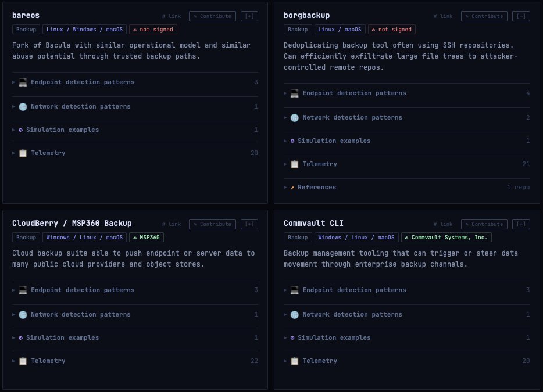Expand borgbackup card with [+] button
This screenshot has height=392, width=543.
point(521,16)
